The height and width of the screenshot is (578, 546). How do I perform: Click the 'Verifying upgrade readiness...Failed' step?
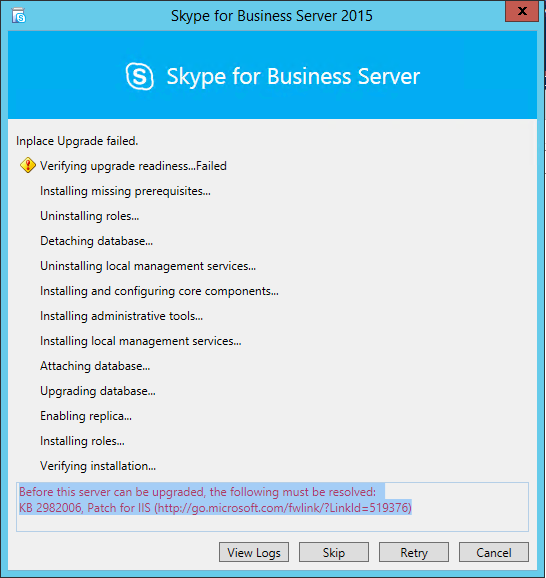133,166
